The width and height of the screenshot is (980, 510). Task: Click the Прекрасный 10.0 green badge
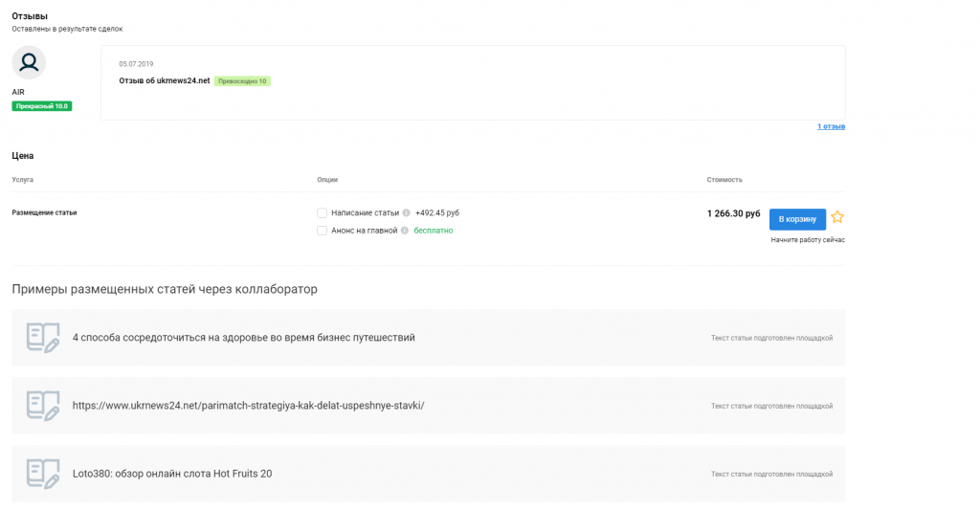tap(42, 106)
